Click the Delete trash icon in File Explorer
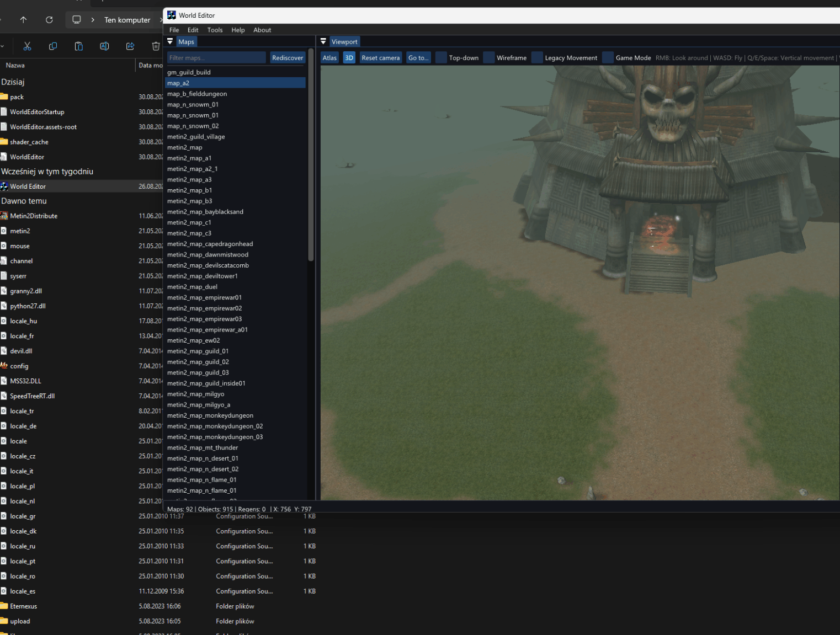 [156, 46]
